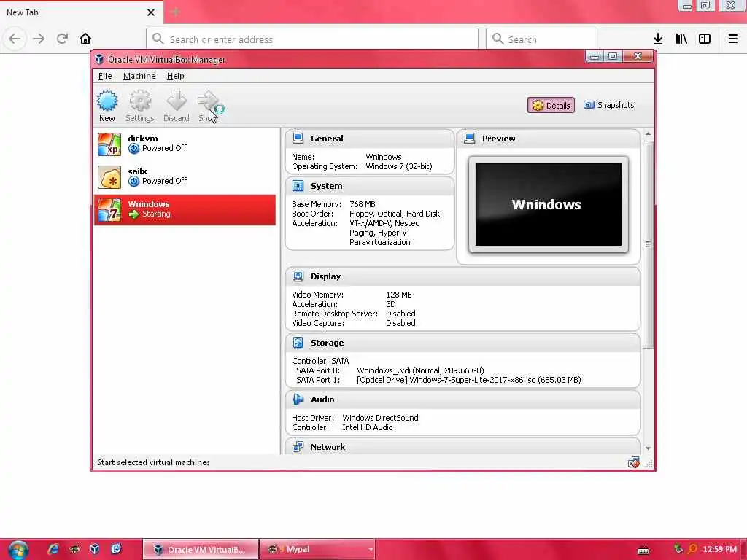Click the Network section icon
This screenshot has height=560, width=747.
tap(298, 447)
